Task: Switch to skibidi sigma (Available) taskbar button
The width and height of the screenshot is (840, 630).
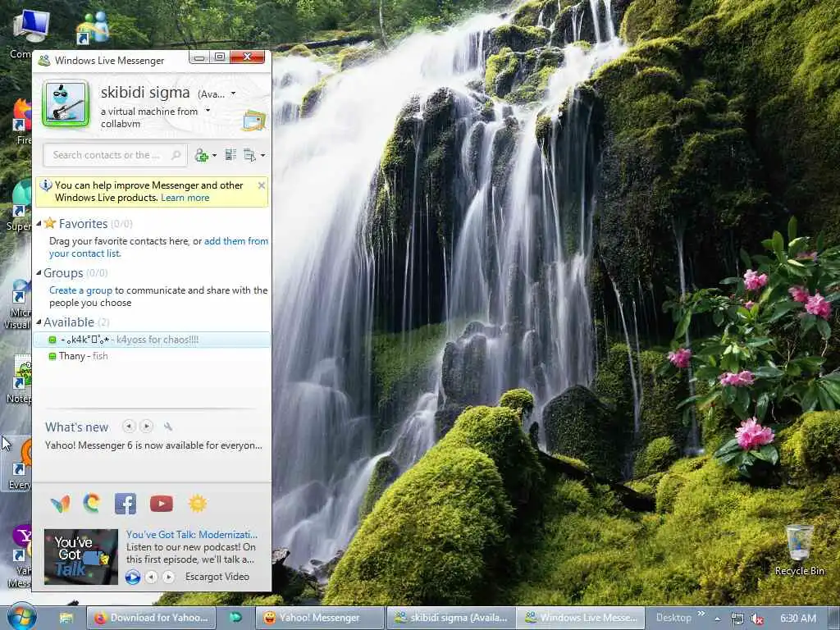Action: pyautogui.click(x=451, y=618)
